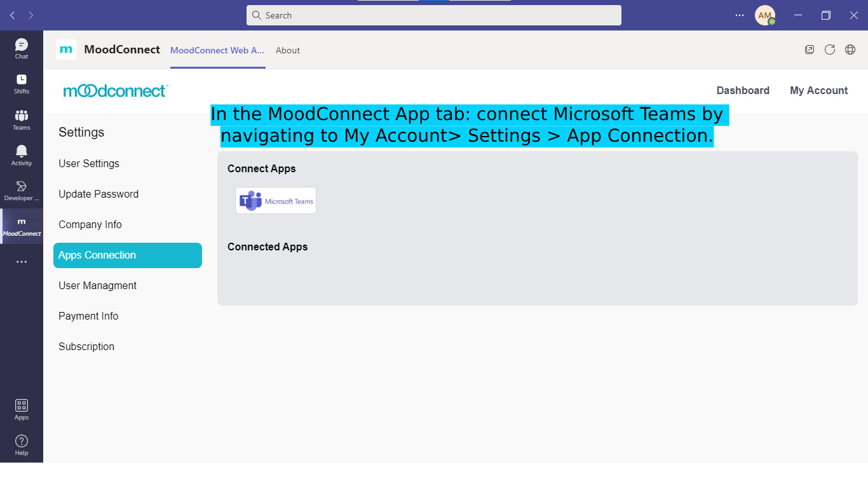Open Shifts in the sidebar
The height and width of the screenshot is (488, 868).
pos(22,83)
